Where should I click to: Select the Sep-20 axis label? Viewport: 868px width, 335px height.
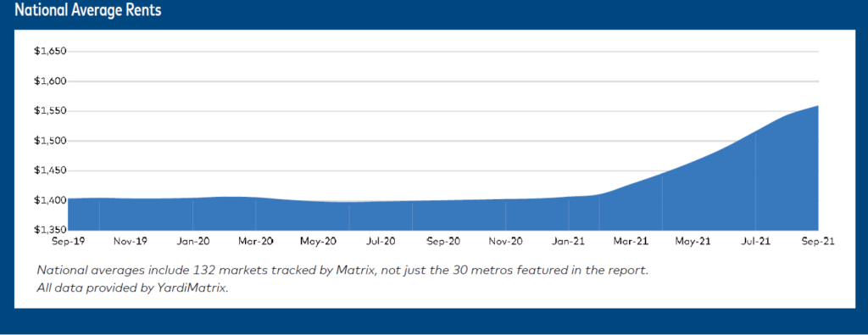coord(444,242)
